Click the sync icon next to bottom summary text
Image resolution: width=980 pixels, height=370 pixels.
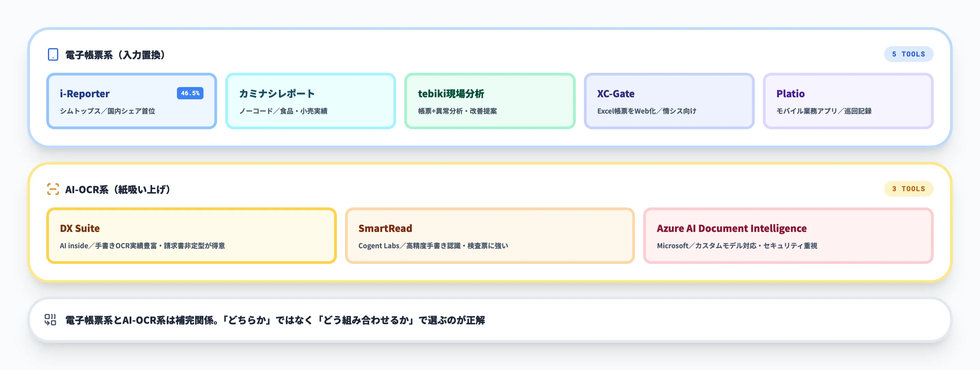coord(51,320)
